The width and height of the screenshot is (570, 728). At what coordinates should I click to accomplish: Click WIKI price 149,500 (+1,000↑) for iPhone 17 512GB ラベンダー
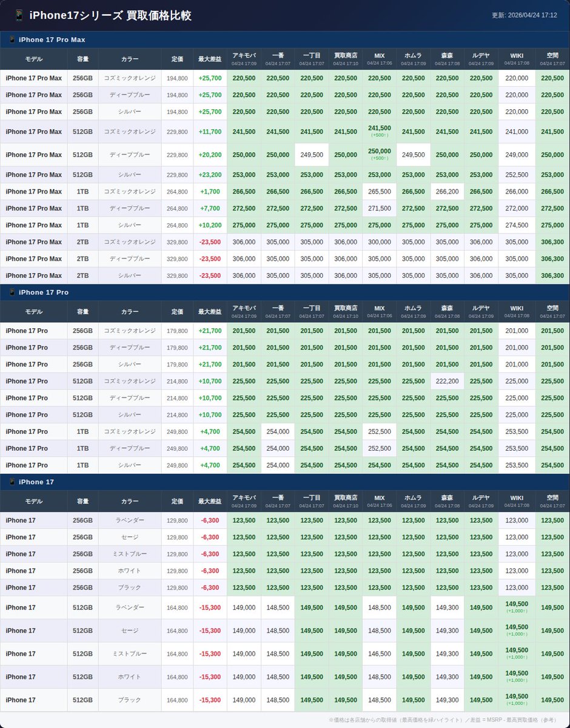click(x=517, y=607)
